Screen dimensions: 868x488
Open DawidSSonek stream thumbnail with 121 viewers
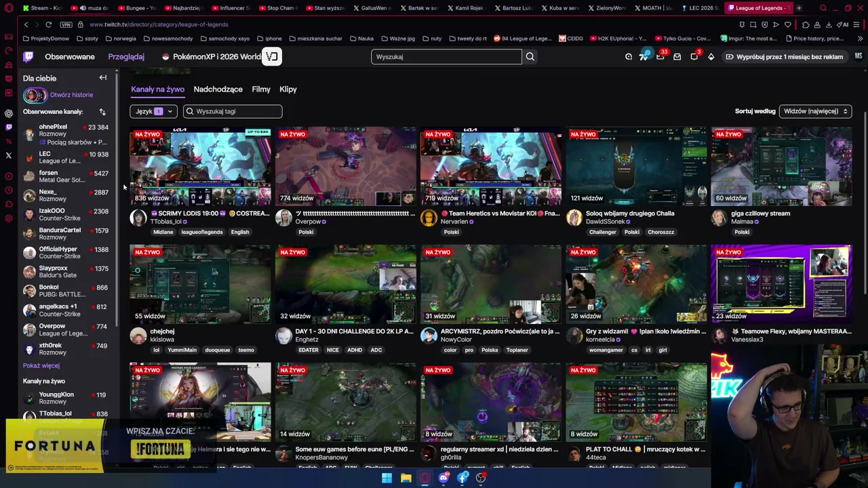tap(635, 166)
